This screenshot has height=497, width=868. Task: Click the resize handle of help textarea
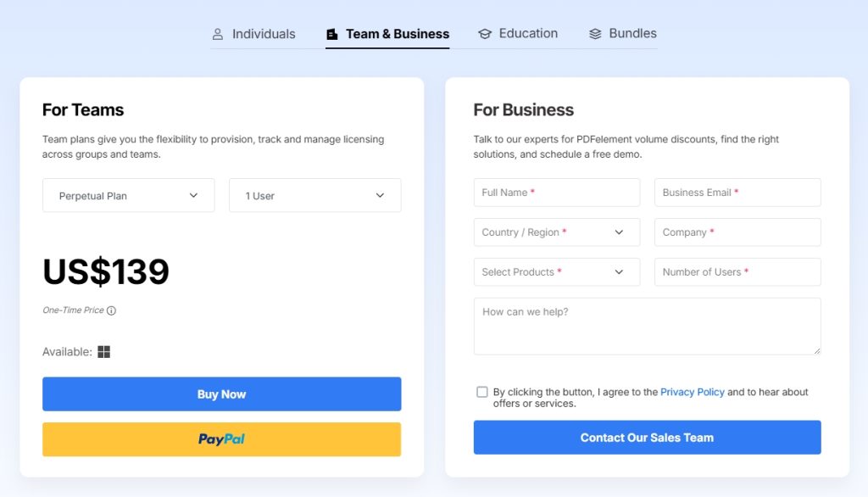coord(816,350)
